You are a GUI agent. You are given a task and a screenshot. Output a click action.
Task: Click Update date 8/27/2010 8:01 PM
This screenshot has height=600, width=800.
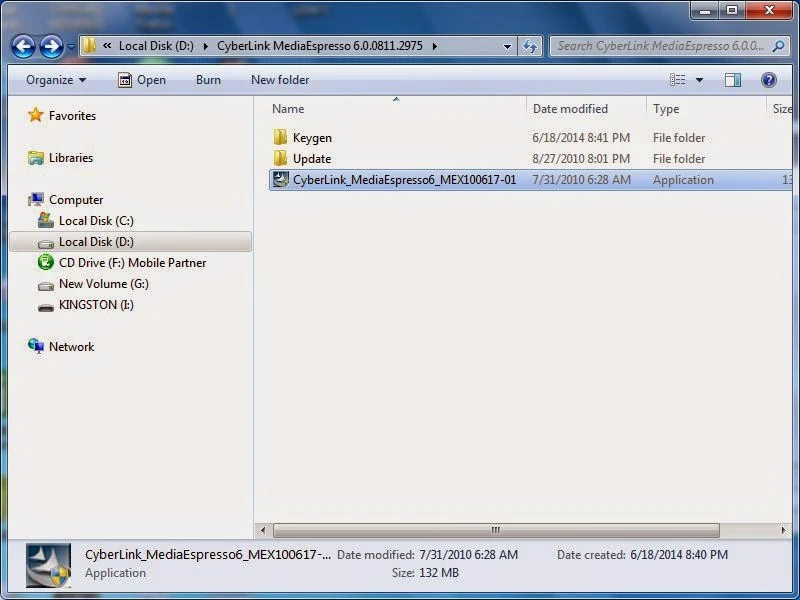tap(581, 159)
